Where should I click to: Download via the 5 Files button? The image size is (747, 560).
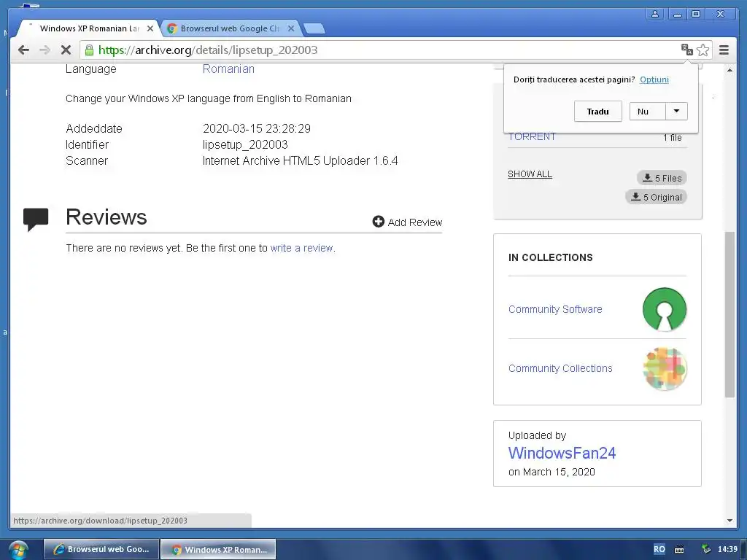(662, 178)
